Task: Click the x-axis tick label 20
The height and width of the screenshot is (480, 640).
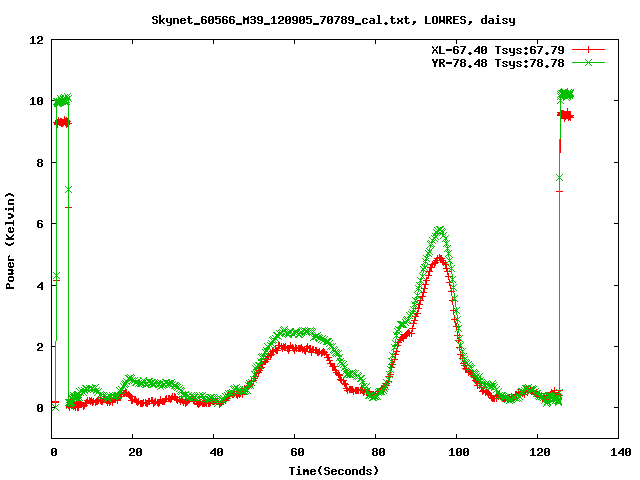Action: [x=135, y=452]
